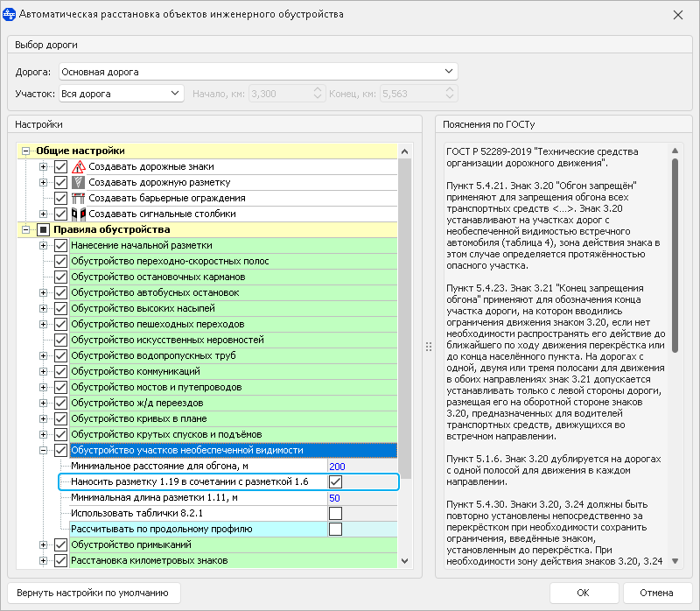Viewport: 700px width, 611px height.
Task: Expand 'Обустройство примыканий' node
Action: pos(43,544)
